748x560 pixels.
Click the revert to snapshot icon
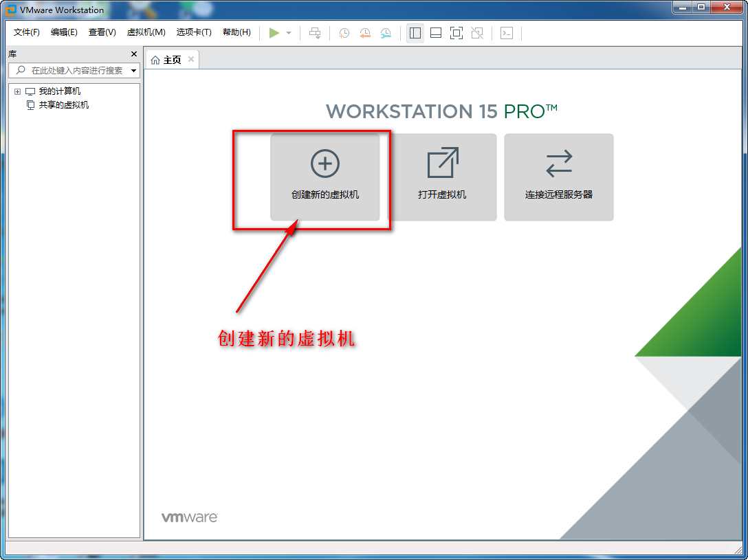365,33
